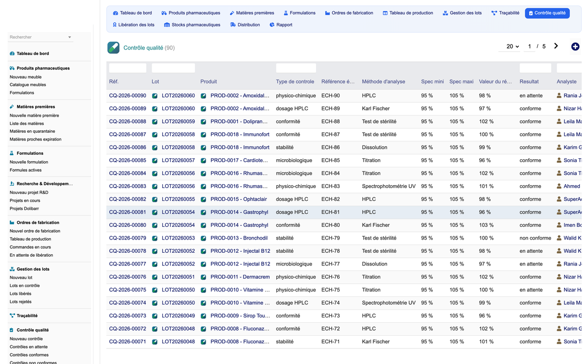Click lot icon in row CQ-2026-00074

point(155,303)
